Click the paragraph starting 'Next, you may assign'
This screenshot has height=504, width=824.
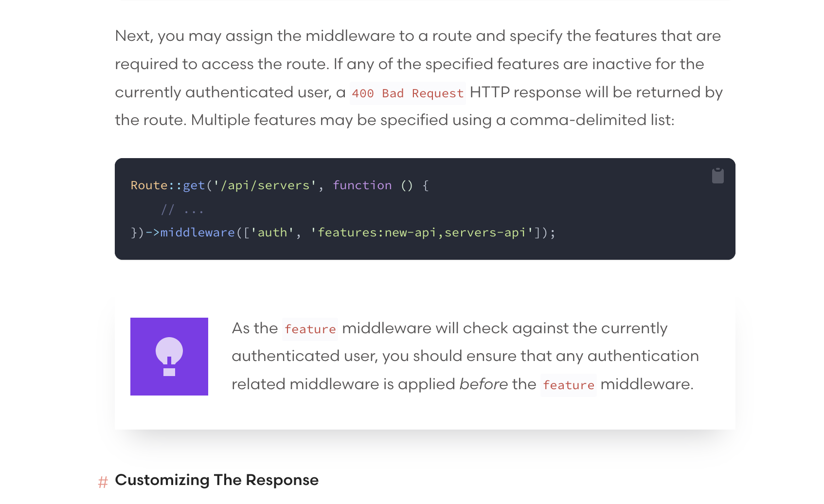[419, 78]
